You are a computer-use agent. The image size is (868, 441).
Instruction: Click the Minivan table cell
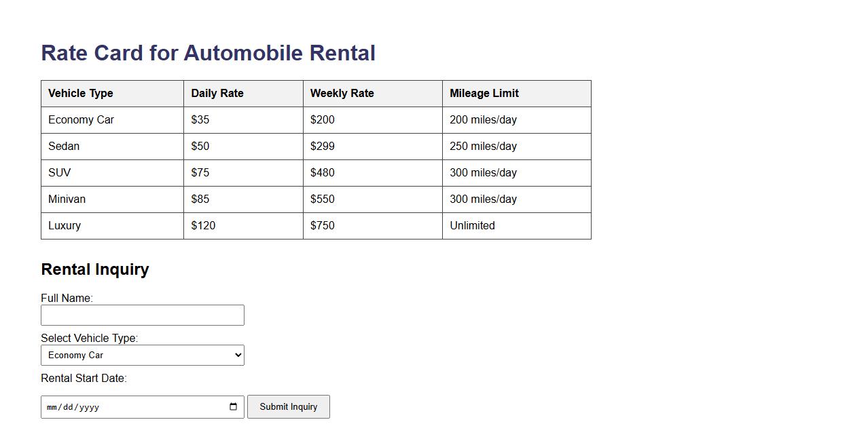point(67,199)
